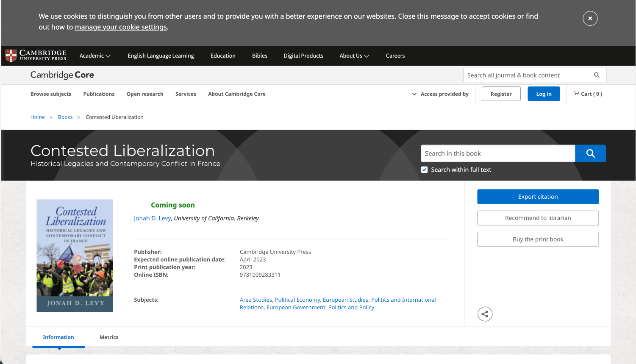Expand Access provided by chevron
Viewport: 636px width, 364px height.
tap(414, 94)
